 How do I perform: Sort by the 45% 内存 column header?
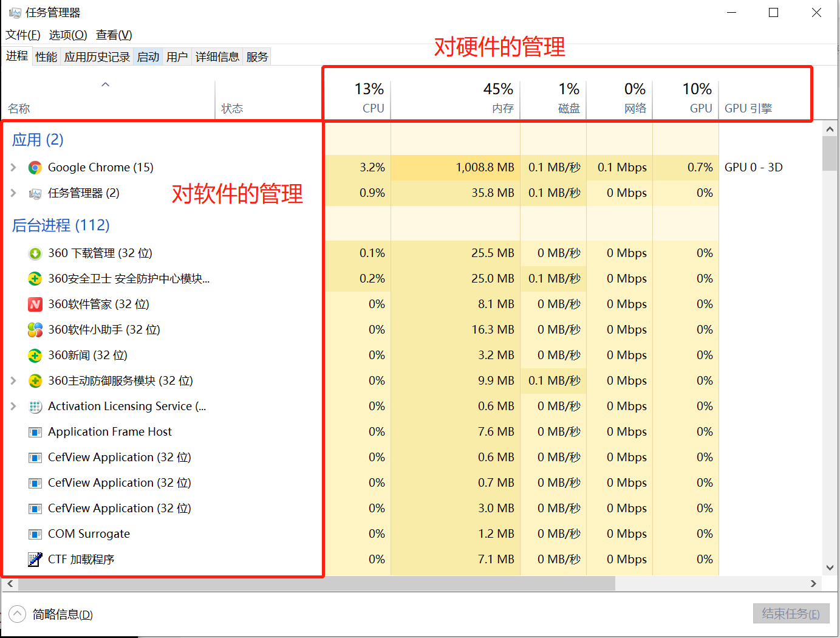click(456, 98)
